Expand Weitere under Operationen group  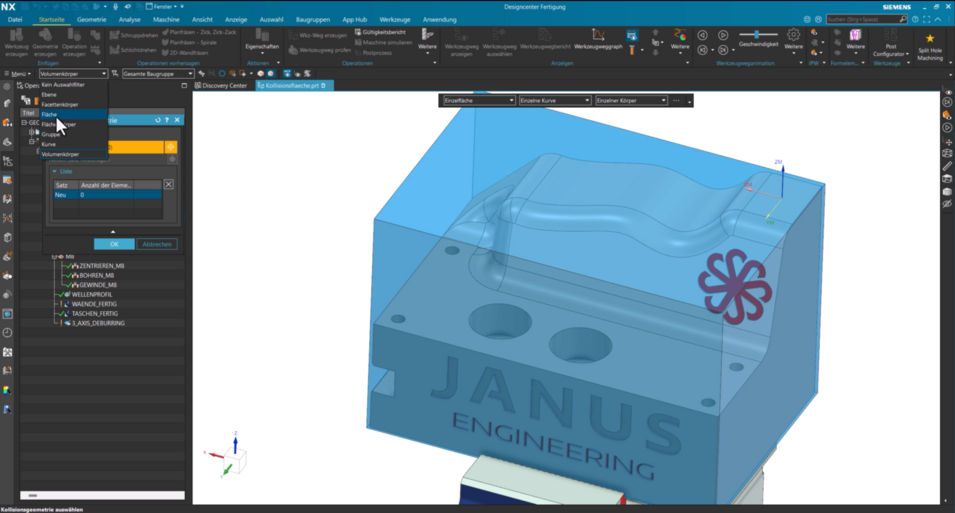coord(428,39)
